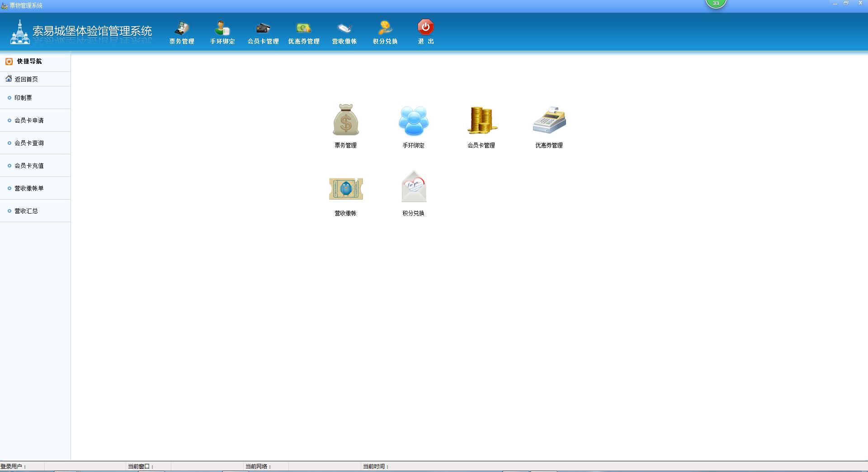Open 会员卡申请 from the sidebar
868x472 pixels.
[x=29, y=120]
